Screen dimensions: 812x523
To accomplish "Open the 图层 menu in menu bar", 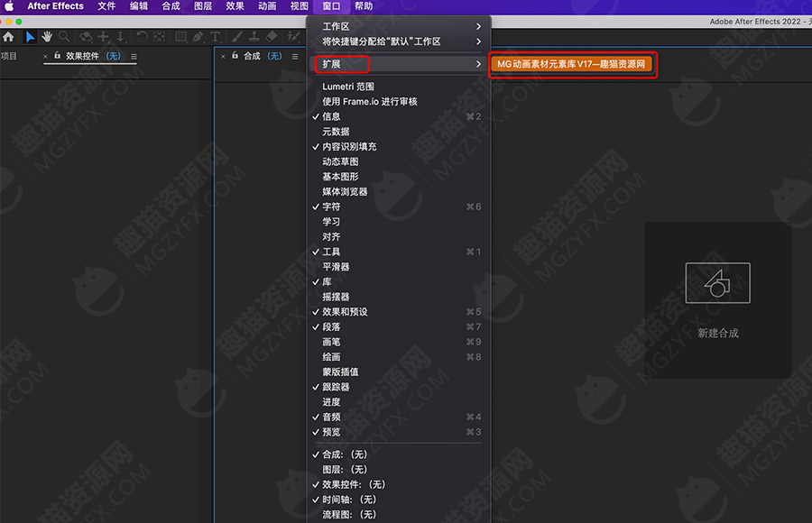I will 203,6.
